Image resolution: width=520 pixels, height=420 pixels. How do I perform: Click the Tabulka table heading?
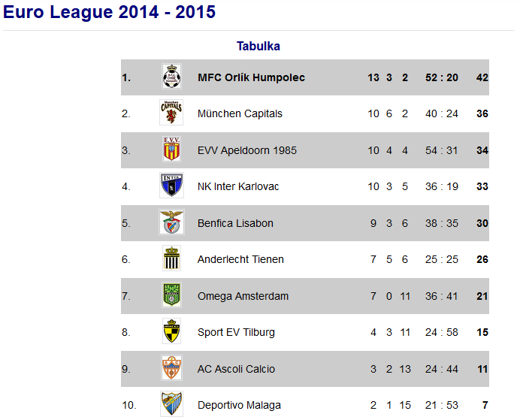(x=258, y=46)
